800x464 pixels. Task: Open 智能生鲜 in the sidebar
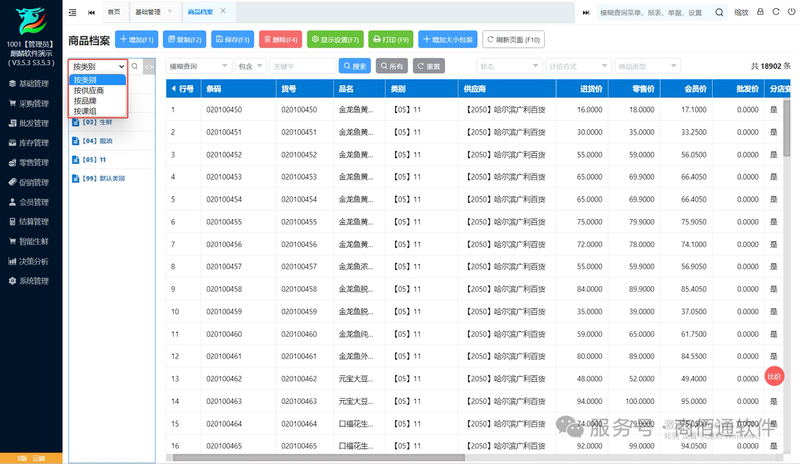click(29, 241)
